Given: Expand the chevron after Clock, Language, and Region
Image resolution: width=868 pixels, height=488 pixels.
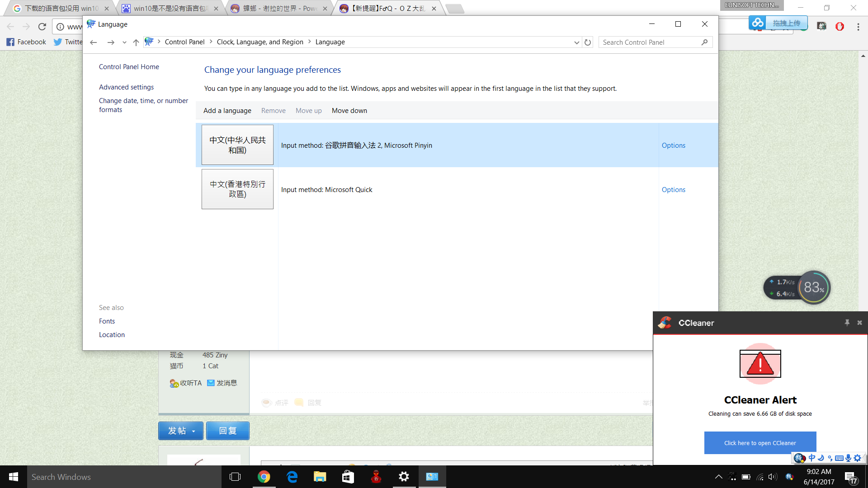Looking at the screenshot, I should 310,42.
